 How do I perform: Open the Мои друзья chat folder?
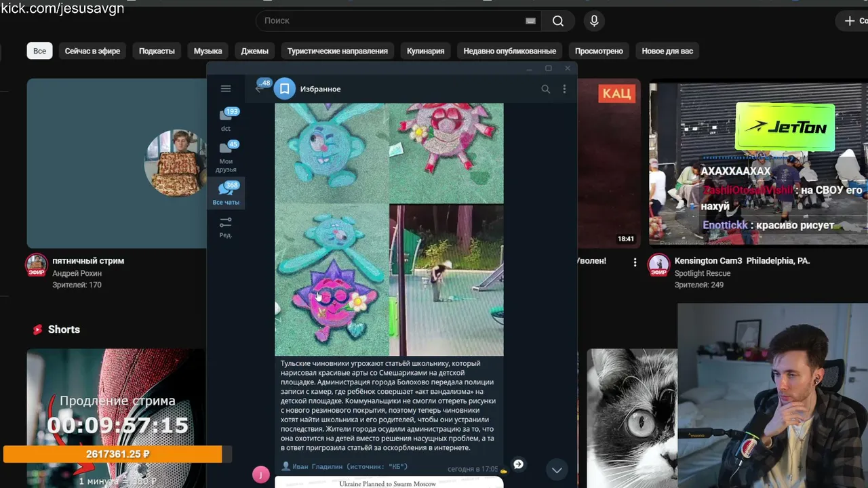pos(226,157)
